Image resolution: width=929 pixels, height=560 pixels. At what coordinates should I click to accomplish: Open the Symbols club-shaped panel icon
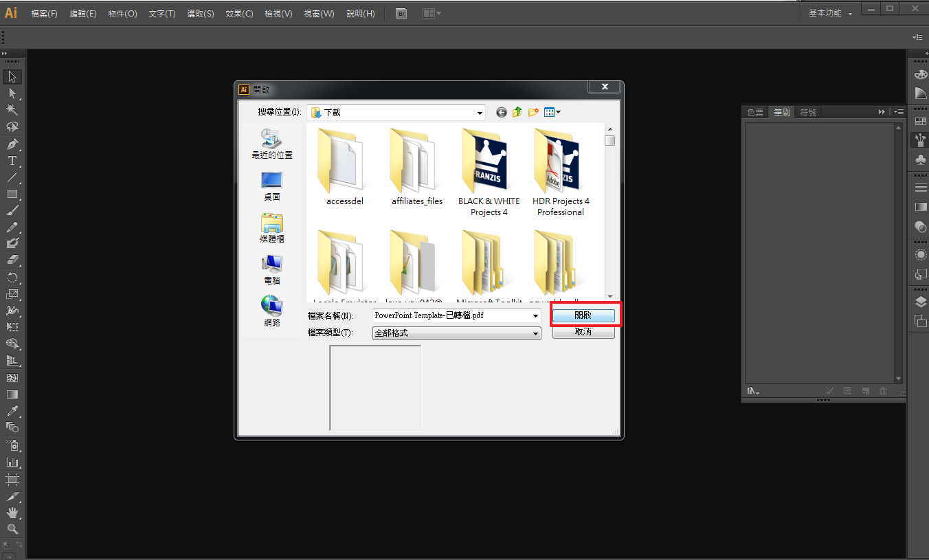pos(921,159)
